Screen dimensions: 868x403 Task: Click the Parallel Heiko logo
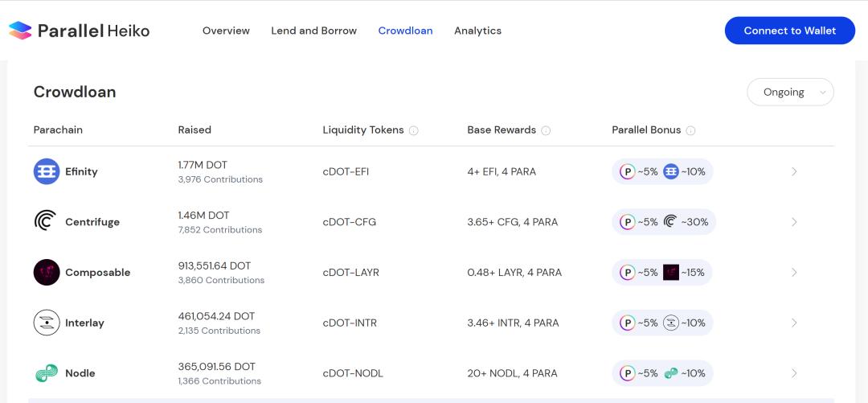[79, 31]
